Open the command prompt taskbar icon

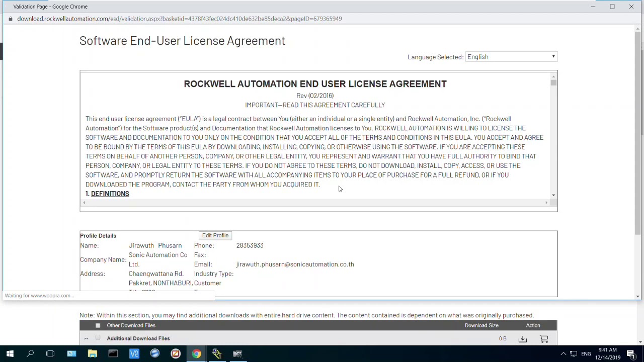point(113,353)
